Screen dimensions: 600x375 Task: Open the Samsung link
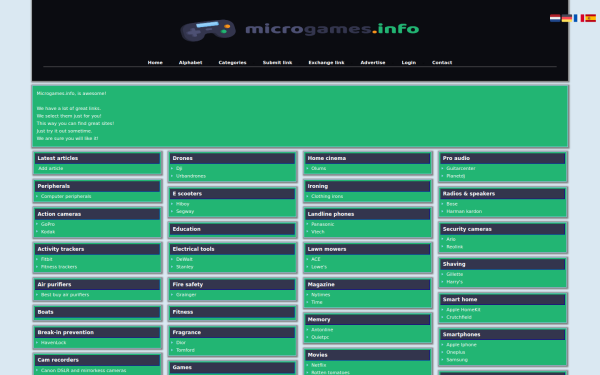457,360
